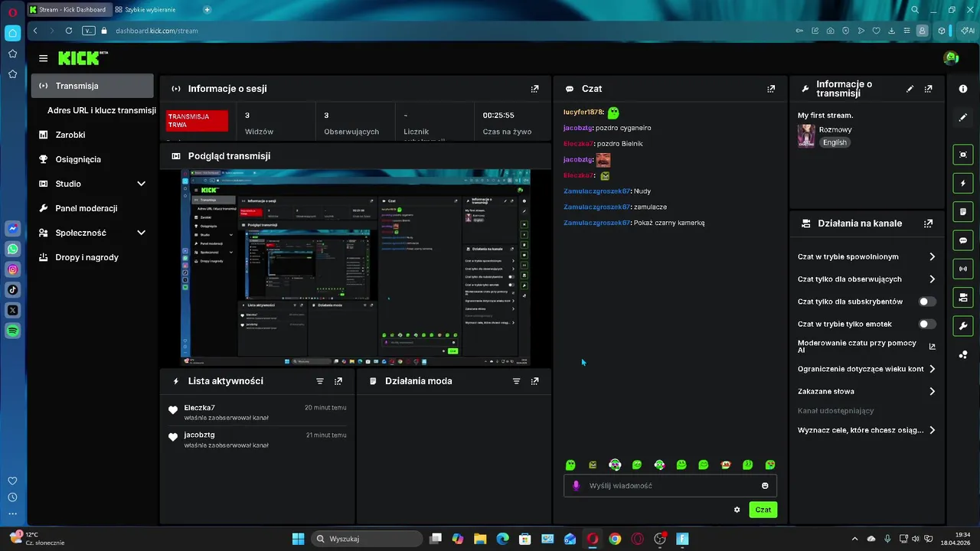Open chat settings gear icon
Viewport: 980px width, 551px height.
tap(737, 510)
